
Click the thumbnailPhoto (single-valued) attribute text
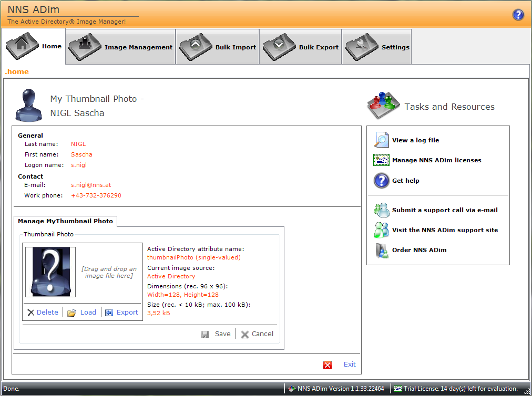point(194,257)
